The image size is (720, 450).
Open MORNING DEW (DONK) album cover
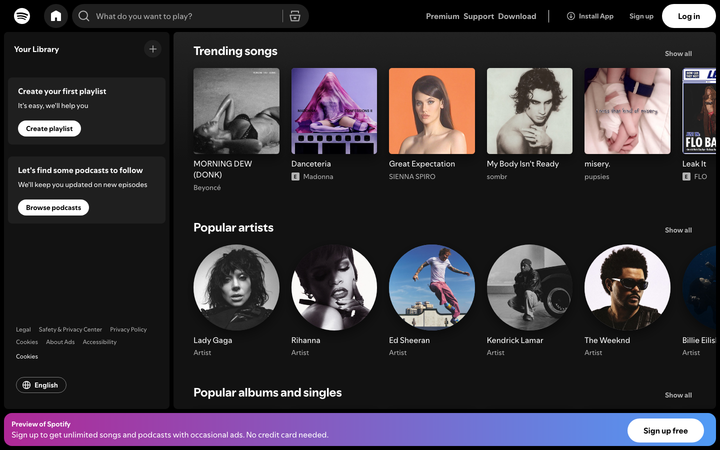click(236, 111)
